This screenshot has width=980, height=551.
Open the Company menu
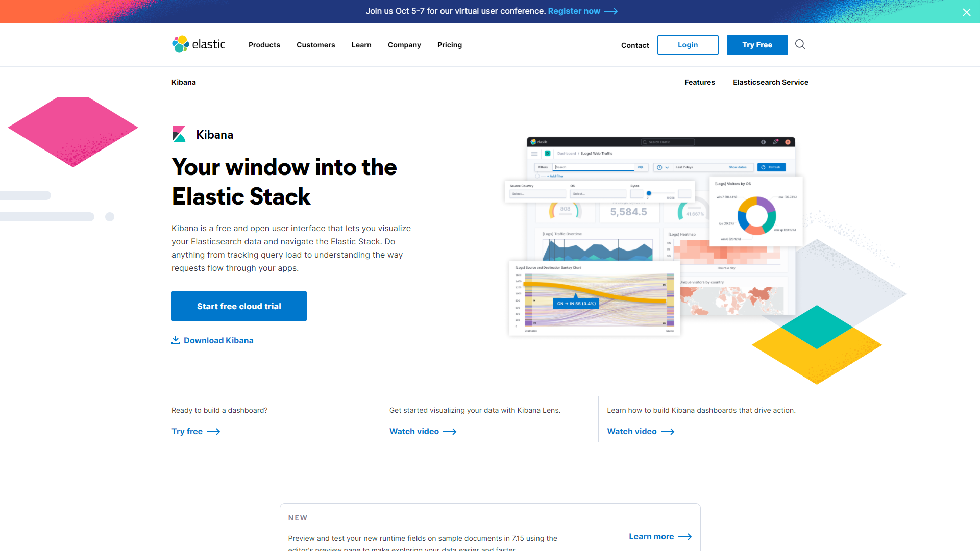click(x=404, y=45)
